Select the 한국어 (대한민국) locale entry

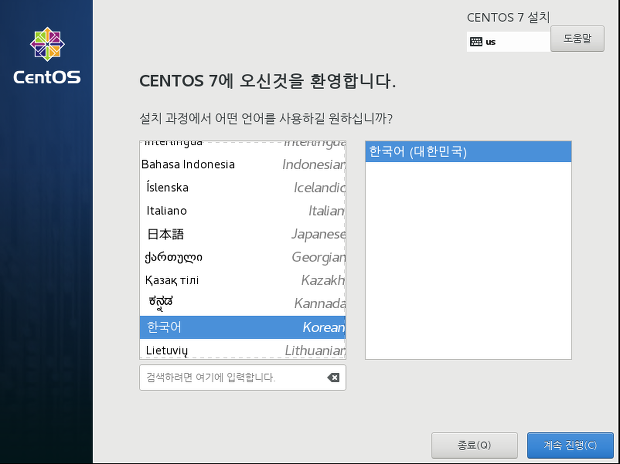[x=468, y=152]
